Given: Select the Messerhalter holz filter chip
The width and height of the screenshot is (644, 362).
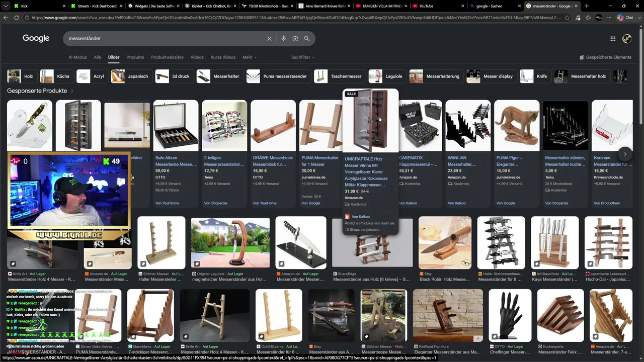Looking at the screenshot, I should coord(582,76).
